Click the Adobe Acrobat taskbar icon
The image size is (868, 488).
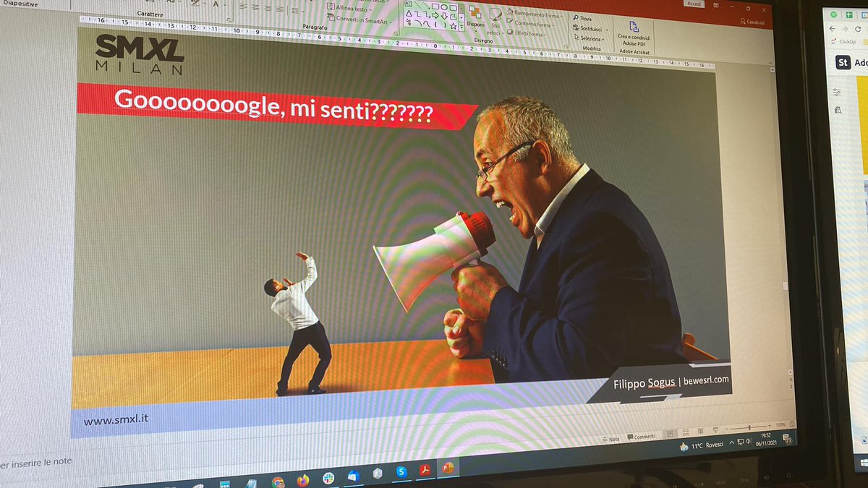[x=425, y=470]
